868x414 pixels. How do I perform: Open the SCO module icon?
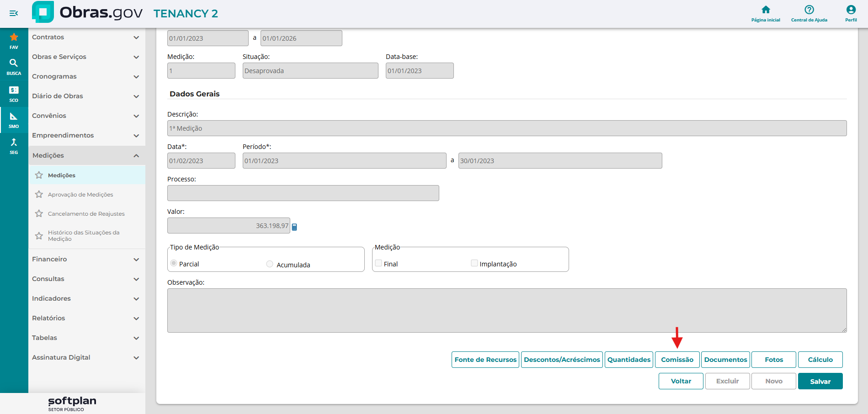(x=14, y=93)
